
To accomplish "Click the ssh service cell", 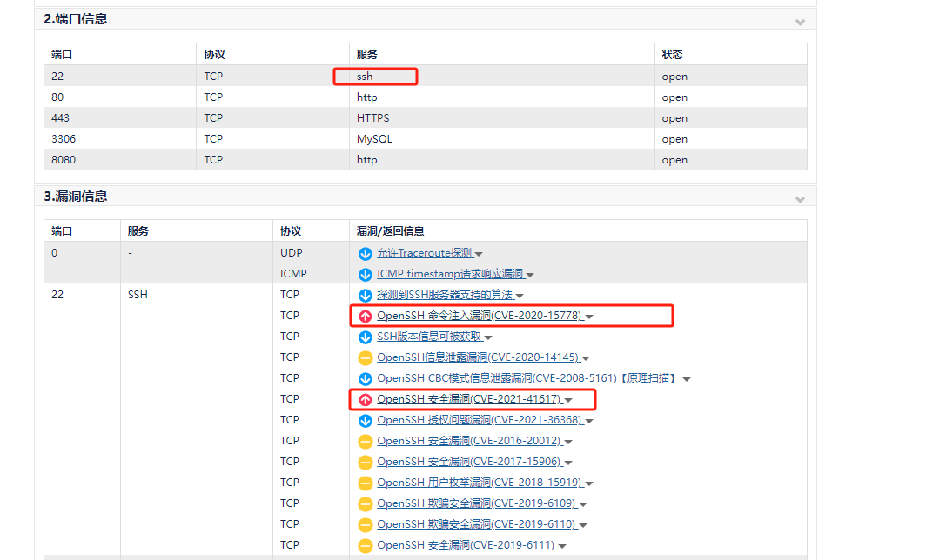I will 502,76.
